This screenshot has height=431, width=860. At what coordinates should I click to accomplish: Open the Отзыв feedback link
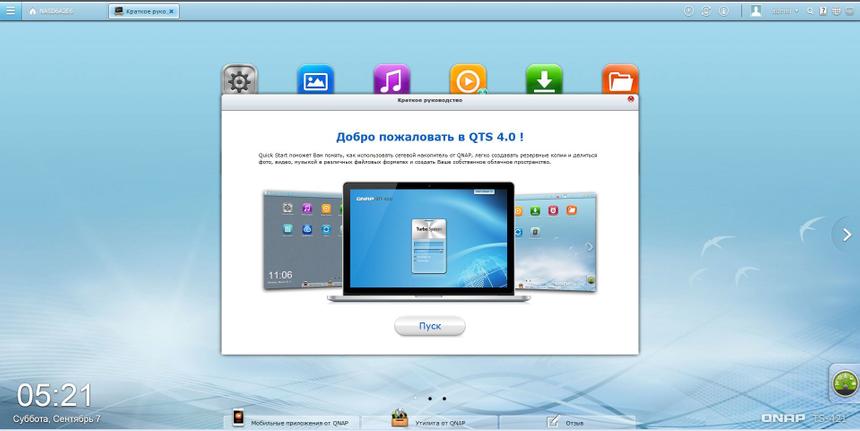pyautogui.click(x=574, y=423)
